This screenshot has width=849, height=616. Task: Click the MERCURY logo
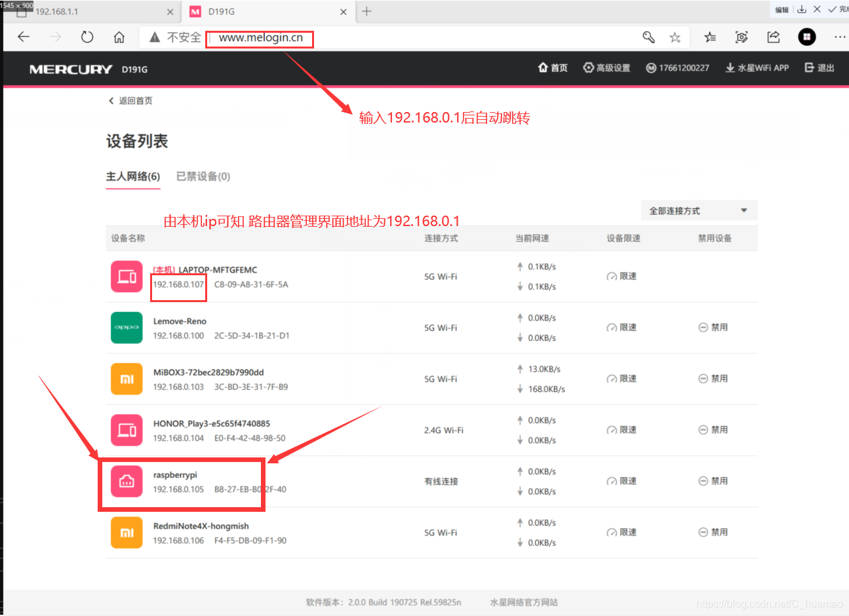coord(71,69)
